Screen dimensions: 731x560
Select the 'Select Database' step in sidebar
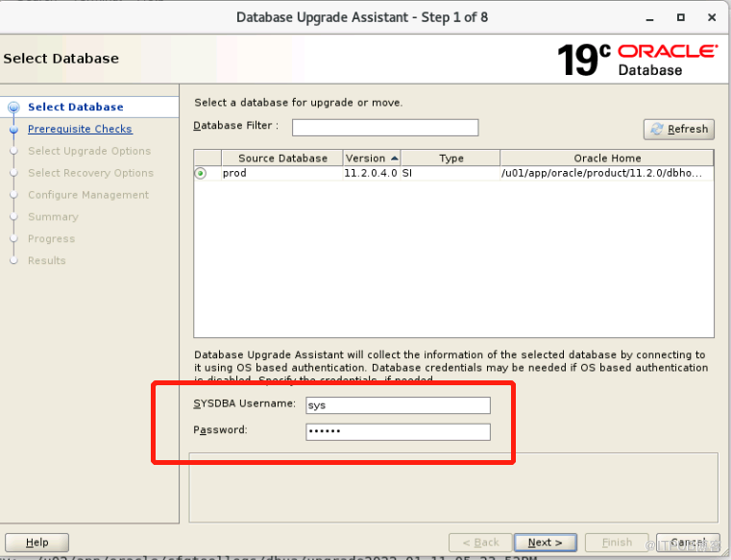tap(76, 108)
